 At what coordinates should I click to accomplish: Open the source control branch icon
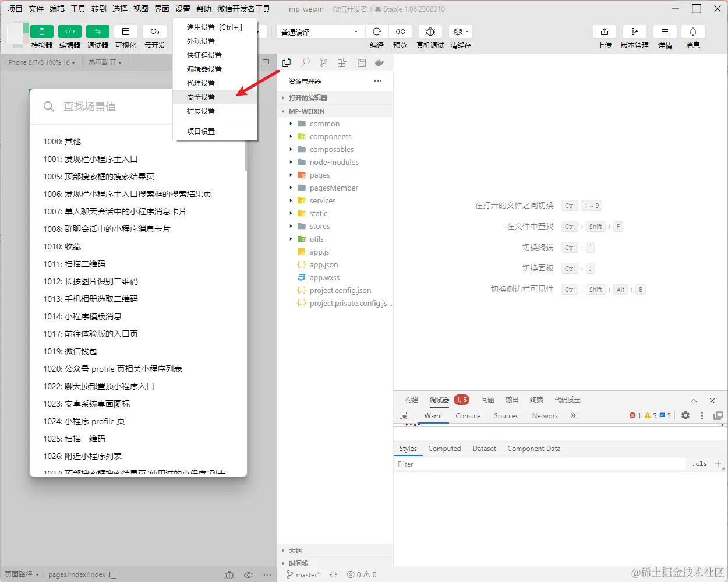324,62
